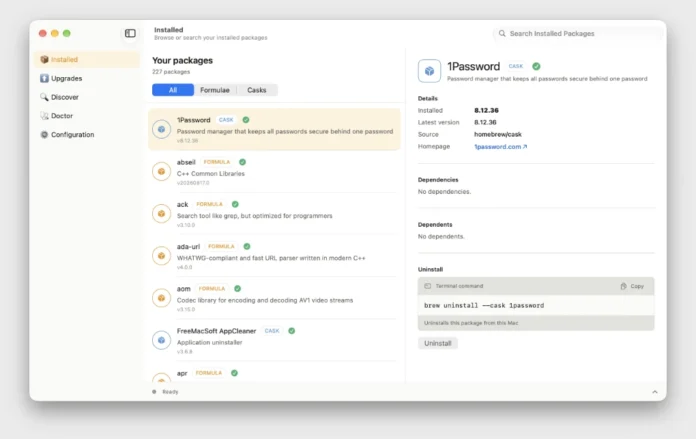Viewport: 696px width, 439px height.
Task: Click the FORMULA badge next to ack
Action: tap(210, 204)
